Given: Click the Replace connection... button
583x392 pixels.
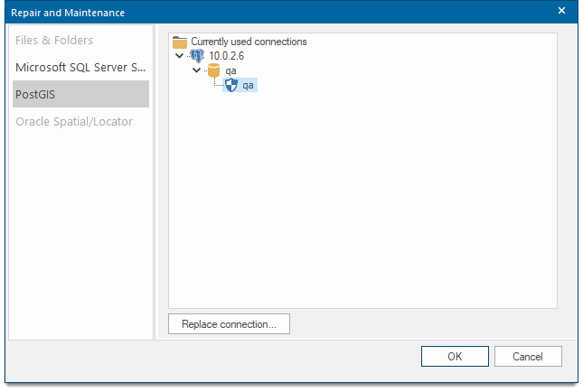Looking at the screenshot, I should tap(229, 324).
